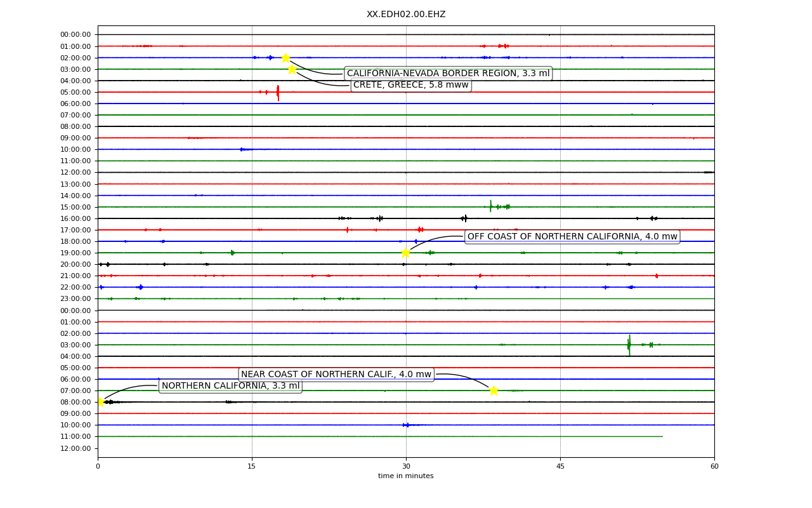Screen dimensions: 812x508
Task: Click the XX.EDH02.00.EHZ plot title
Action: click(x=406, y=14)
